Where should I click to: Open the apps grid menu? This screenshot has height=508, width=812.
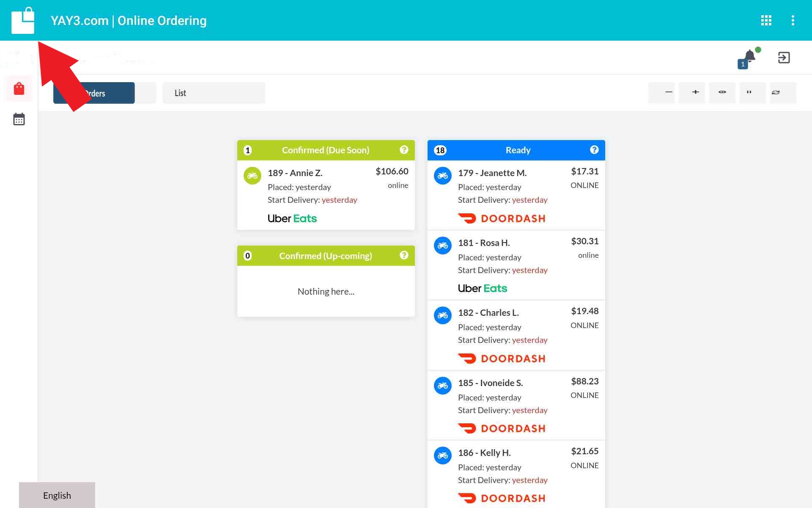point(766,20)
